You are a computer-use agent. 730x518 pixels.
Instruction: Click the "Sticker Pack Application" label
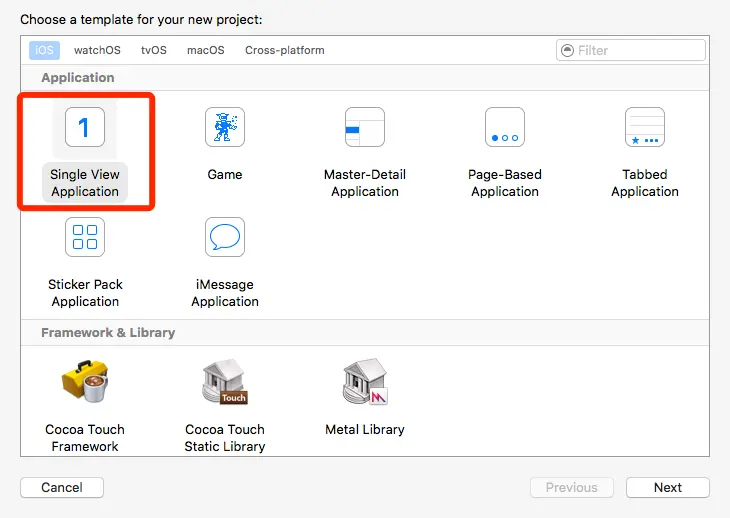coord(85,293)
